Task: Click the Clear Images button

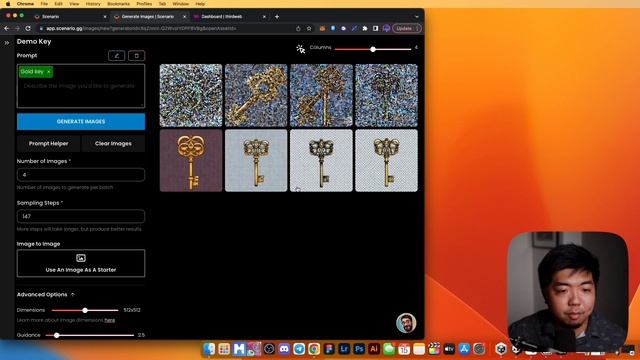Action: 113,144
